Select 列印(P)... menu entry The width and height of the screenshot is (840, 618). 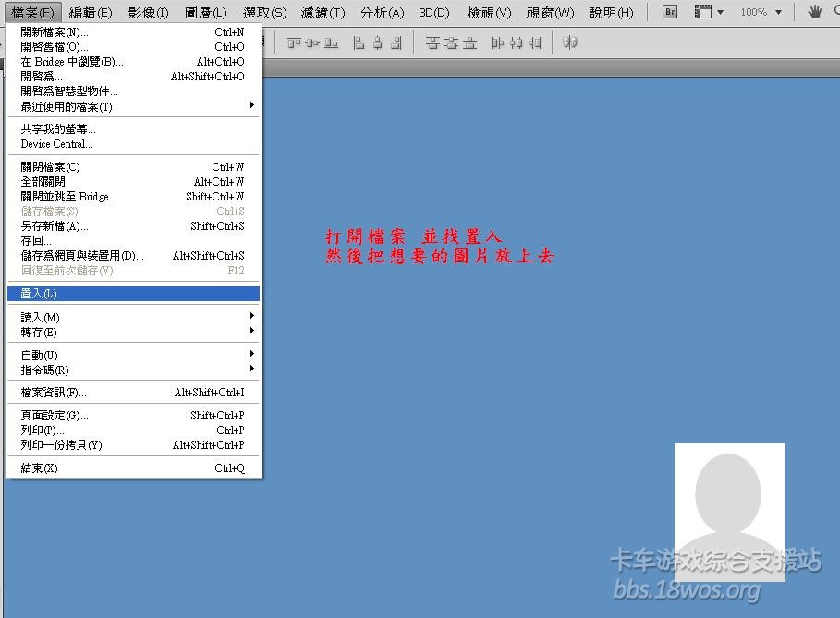click(x=133, y=430)
